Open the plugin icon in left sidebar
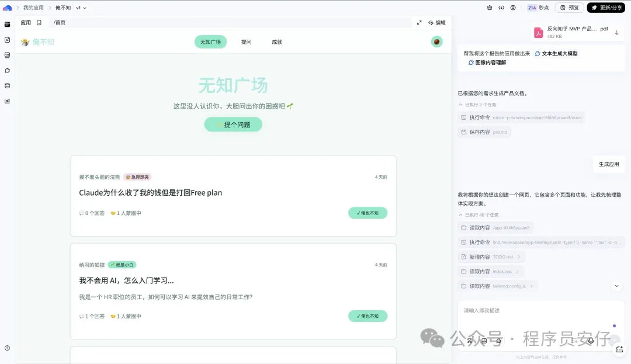Viewport: 631px width, 364px height. (x=7, y=70)
